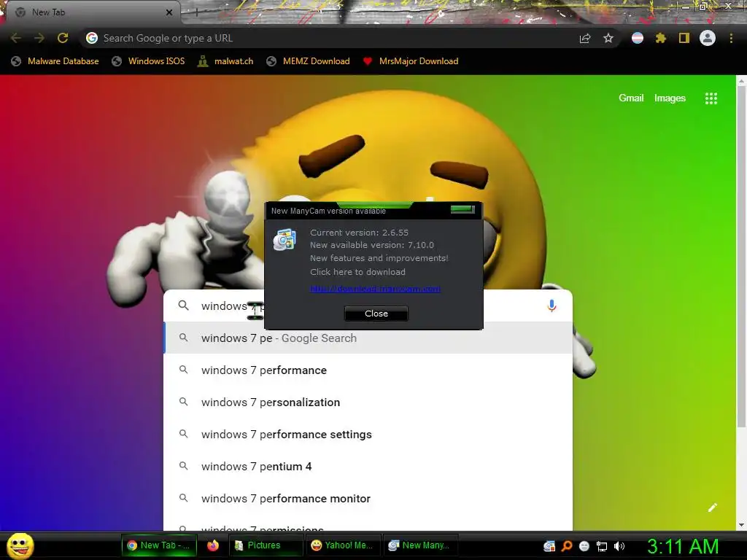Open the Chrome profile avatar
Viewport: 747px width, 560px height.
click(x=708, y=38)
